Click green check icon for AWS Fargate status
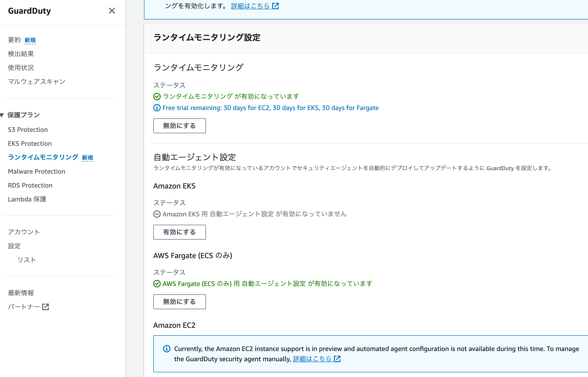Screen dimensions: 588x377 (157, 283)
